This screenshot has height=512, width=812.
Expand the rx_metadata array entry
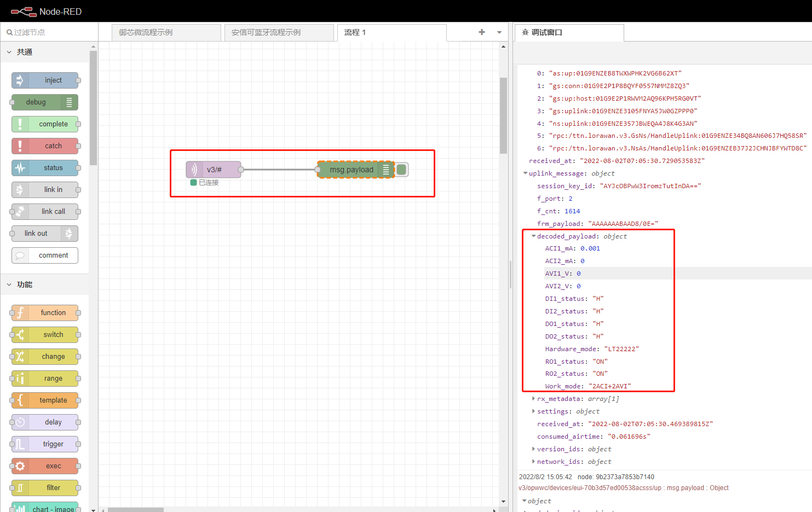click(x=533, y=399)
